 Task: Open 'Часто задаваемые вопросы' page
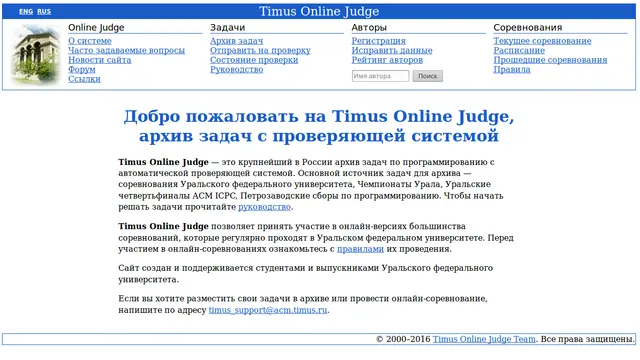[x=126, y=50]
